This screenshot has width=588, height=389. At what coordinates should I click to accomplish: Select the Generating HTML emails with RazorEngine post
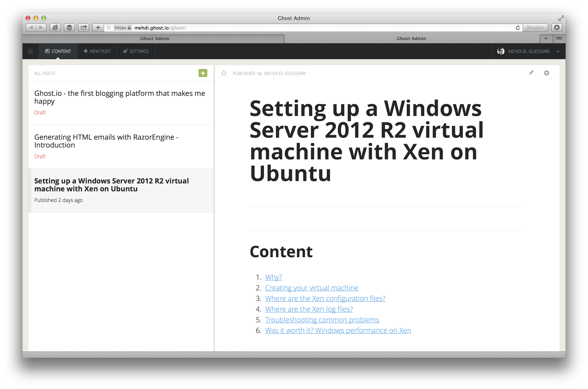tap(121, 147)
